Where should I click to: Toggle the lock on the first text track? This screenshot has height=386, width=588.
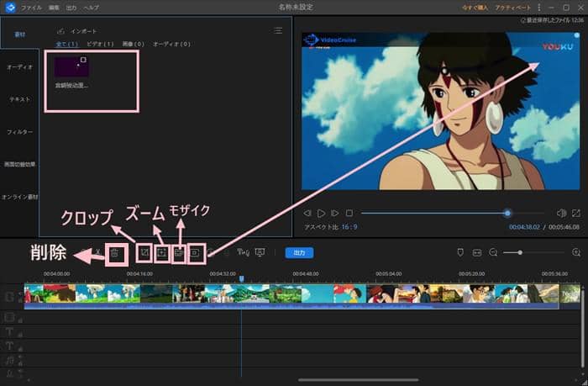click(x=20, y=334)
